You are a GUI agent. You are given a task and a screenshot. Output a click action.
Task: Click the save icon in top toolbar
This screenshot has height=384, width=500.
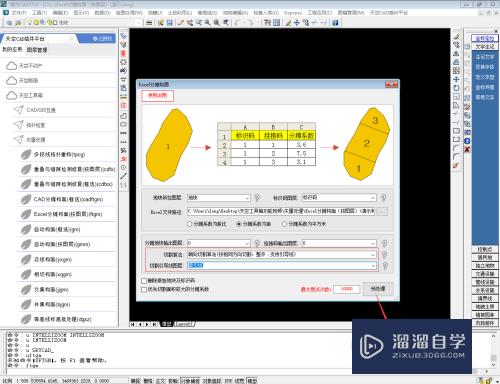tap(170, 23)
